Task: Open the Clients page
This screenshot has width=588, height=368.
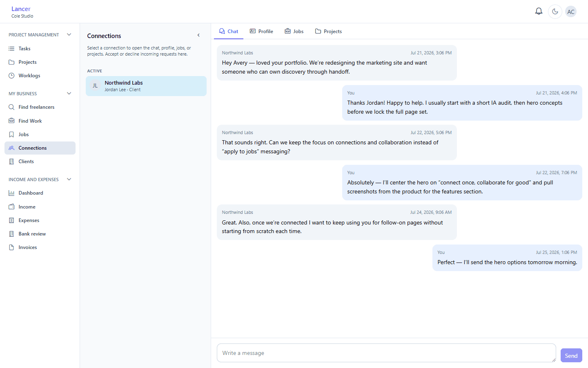Action: click(40, 162)
